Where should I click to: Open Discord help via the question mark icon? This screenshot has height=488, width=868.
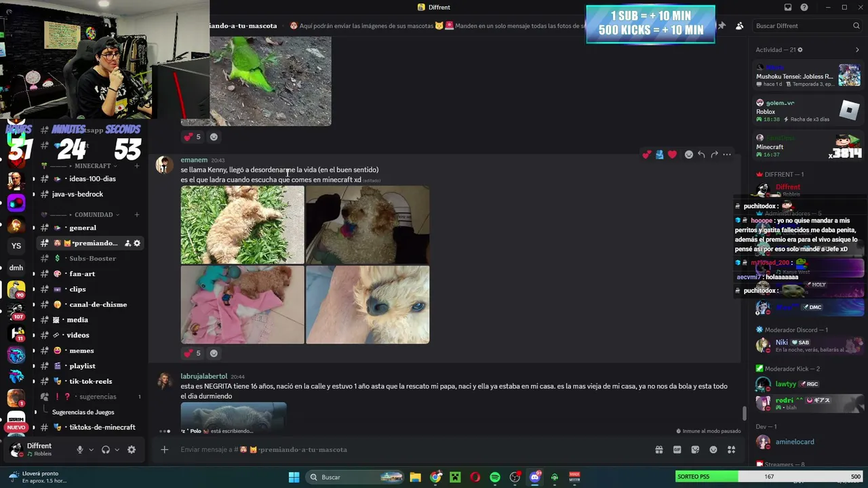(x=804, y=7)
